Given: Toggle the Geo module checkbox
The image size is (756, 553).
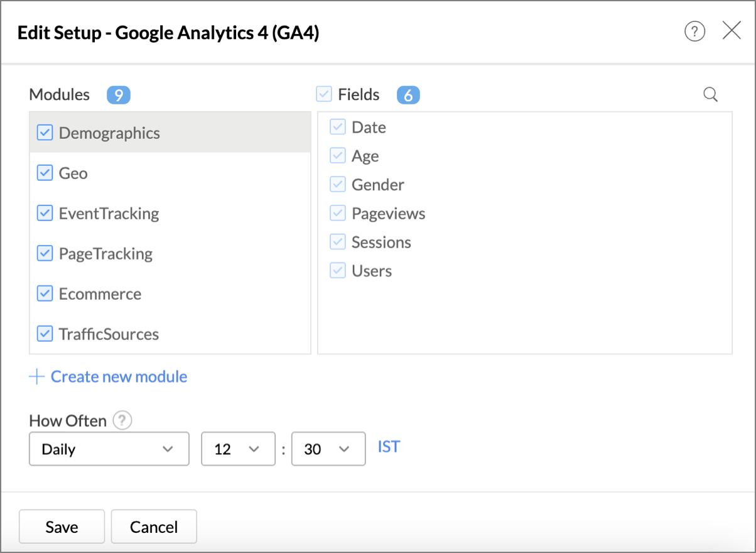Looking at the screenshot, I should (45, 173).
